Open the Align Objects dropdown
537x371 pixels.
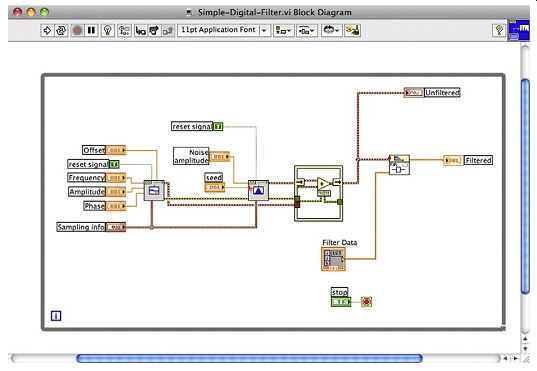tap(284, 30)
